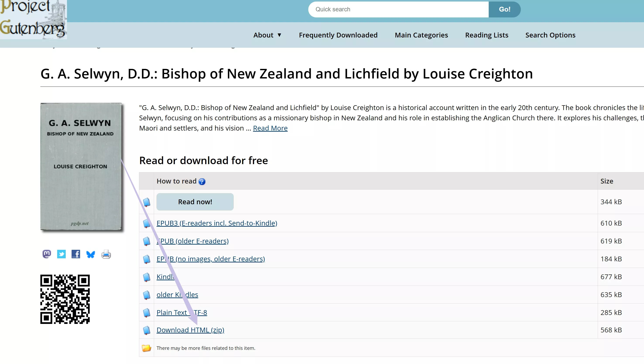This screenshot has height=364, width=644.
Task: Click the Go! search button
Action: [x=504, y=9]
